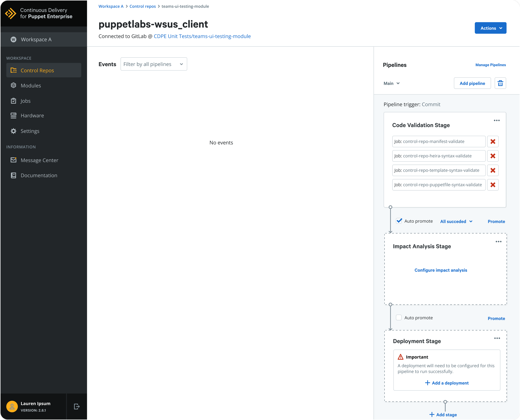Click the Lauren Ipsum user avatar
The height and width of the screenshot is (420, 520).
click(12, 406)
